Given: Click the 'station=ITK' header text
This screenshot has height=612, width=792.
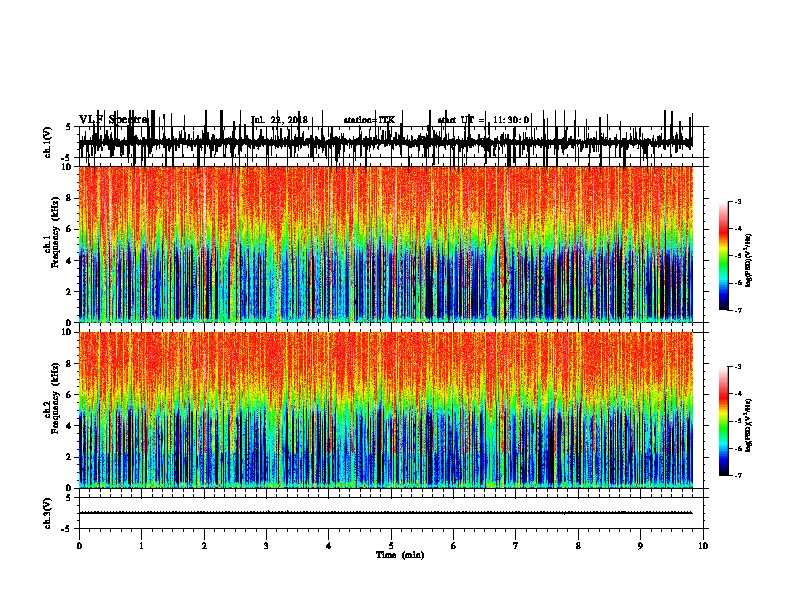Looking at the screenshot, I should (x=369, y=120).
